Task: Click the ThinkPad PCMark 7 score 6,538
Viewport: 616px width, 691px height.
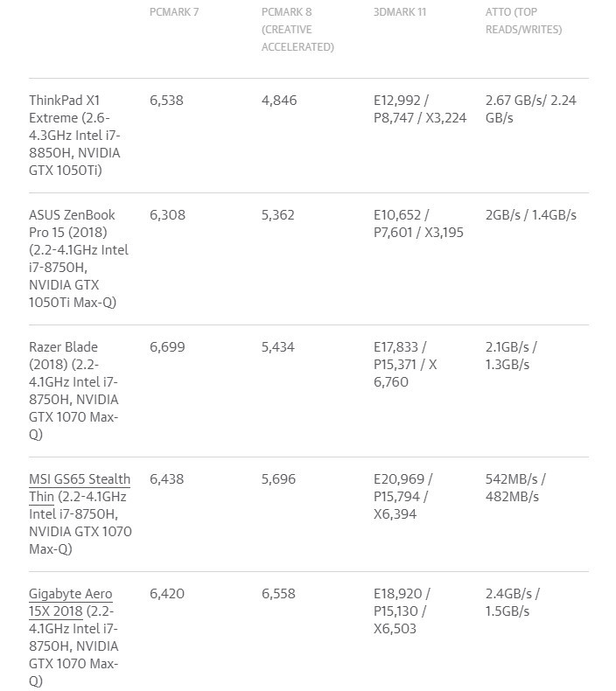Action: (x=167, y=101)
